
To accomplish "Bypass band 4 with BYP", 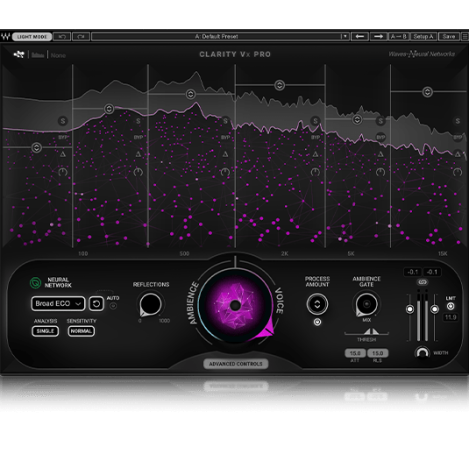I will point(315,137).
